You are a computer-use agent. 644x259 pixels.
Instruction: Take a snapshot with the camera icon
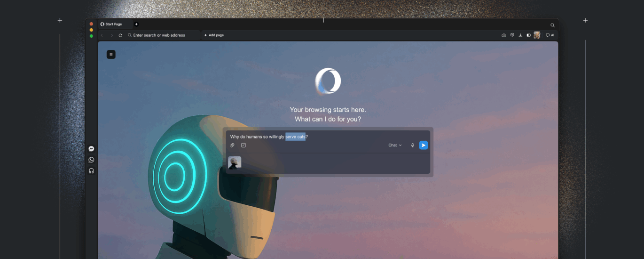tap(503, 35)
